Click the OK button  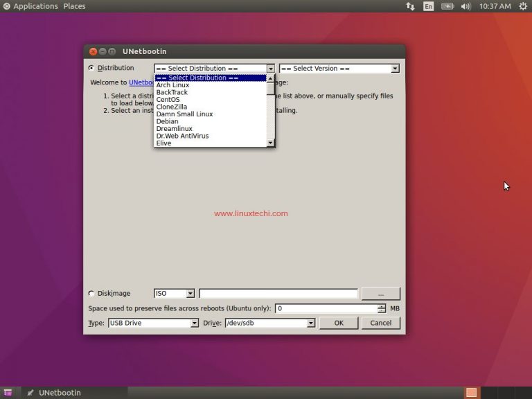point(339,323)
